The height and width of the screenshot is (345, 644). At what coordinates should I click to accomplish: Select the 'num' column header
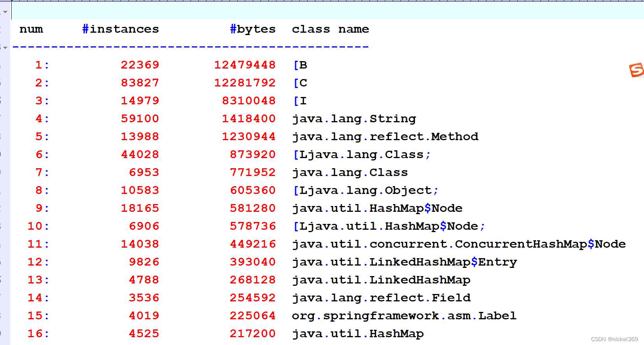pyautogui.click(x=31, y=29)
